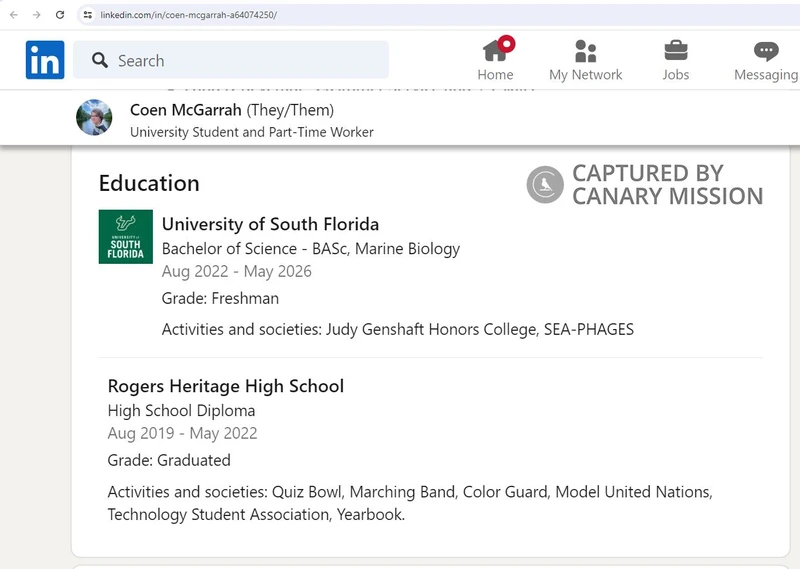800x569 pixels.
Task: Open the University of South Florida entry
Action: 270,224
